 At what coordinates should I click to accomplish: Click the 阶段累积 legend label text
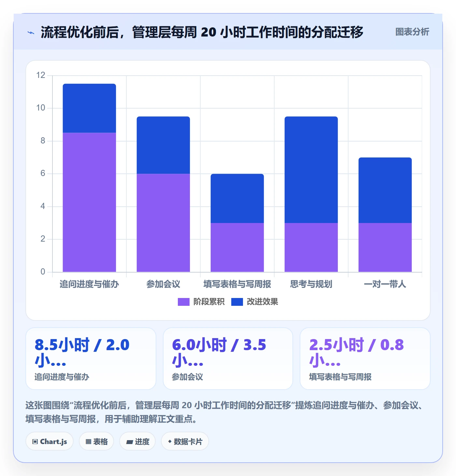click(209, 302)
